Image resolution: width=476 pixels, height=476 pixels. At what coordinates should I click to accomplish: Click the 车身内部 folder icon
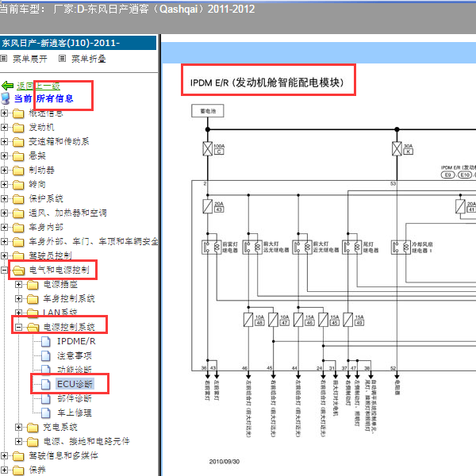coord(18,228)
